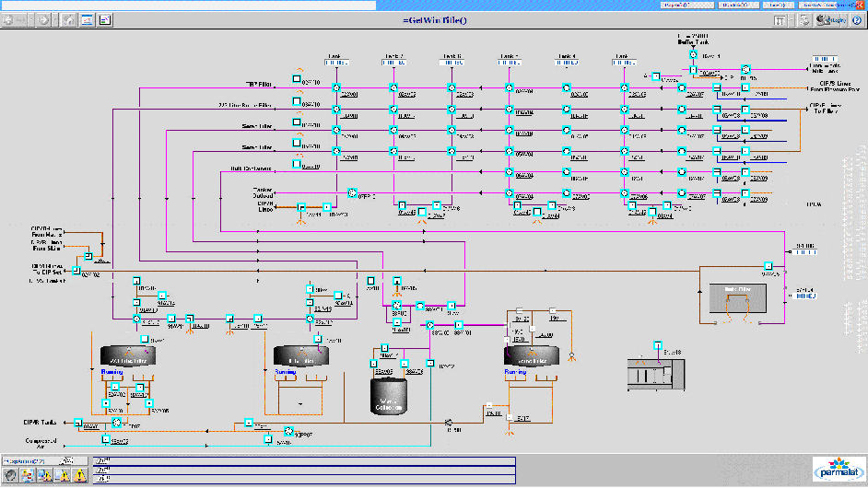Click the forward navigation arrow in toolbar
The image size is (868, 488).
(42, 19)
